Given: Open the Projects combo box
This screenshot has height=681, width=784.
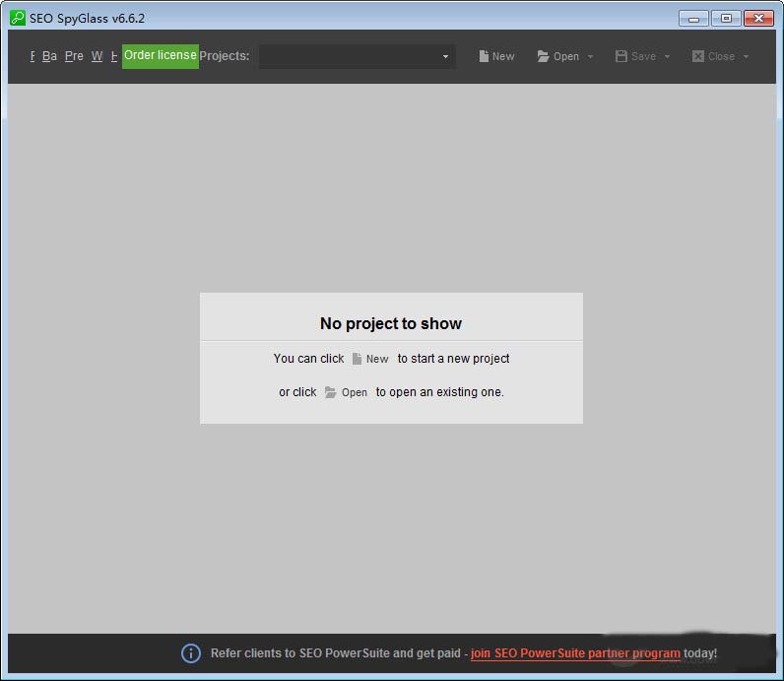Looking at the screenshot, I should point(357,56).
